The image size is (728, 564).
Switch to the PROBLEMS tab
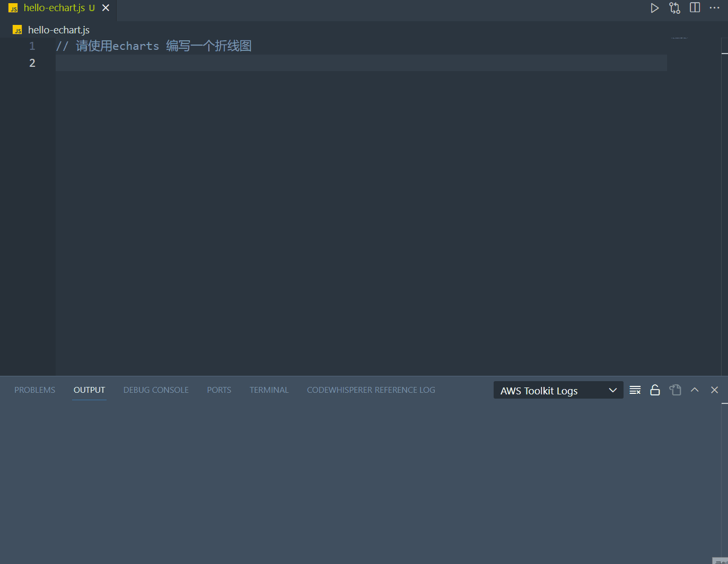click(x=34, y=390)
